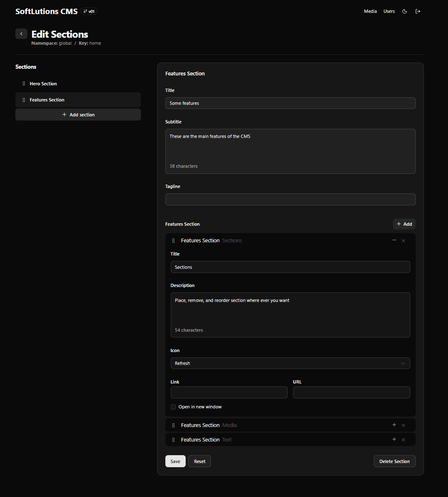This screenshot has width=448, height=497.
Task: Click the back arrow next to Edit Sections
Action: (21, 34)
